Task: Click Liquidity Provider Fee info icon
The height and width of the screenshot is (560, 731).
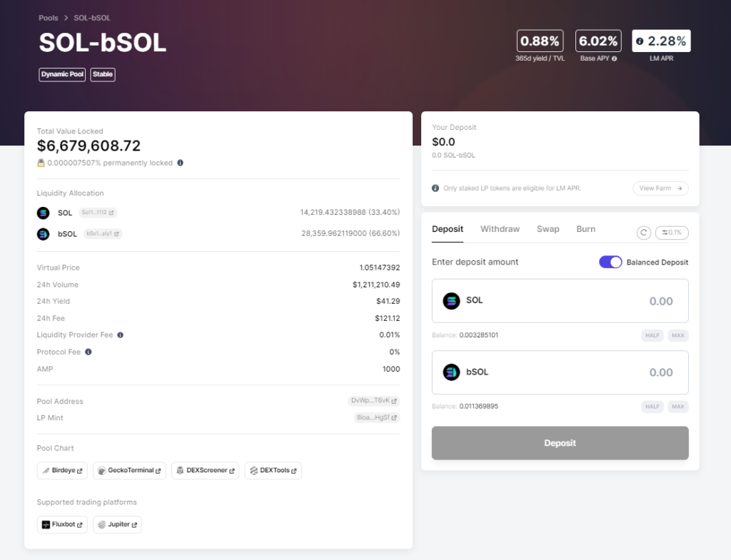Action: [120, 335]
